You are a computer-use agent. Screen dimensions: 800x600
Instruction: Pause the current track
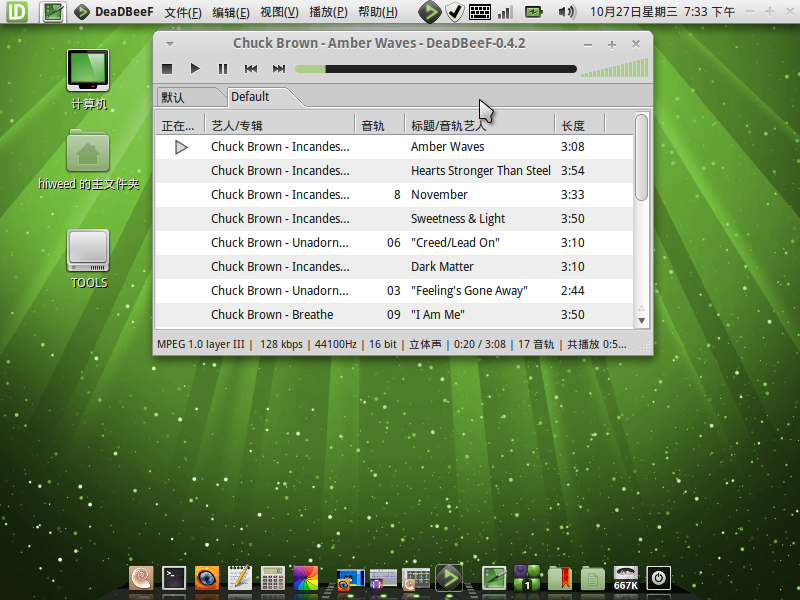pos(223,68)
